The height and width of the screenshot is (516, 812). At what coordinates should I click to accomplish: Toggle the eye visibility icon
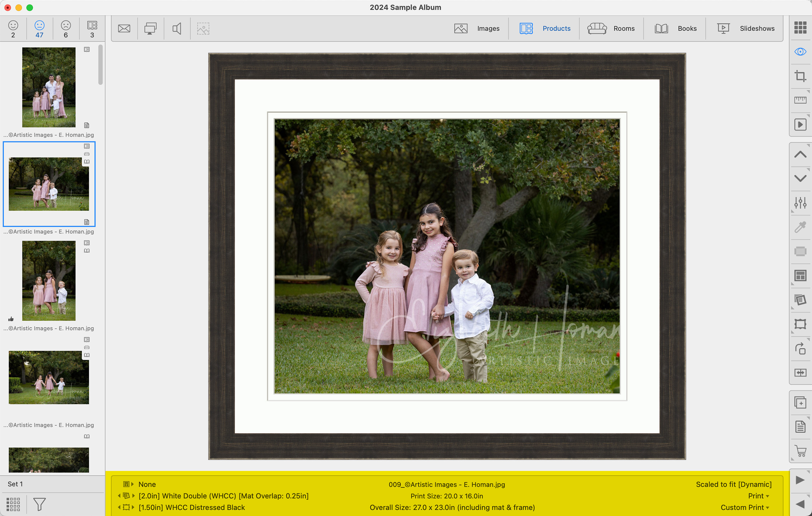pos(800,52)
